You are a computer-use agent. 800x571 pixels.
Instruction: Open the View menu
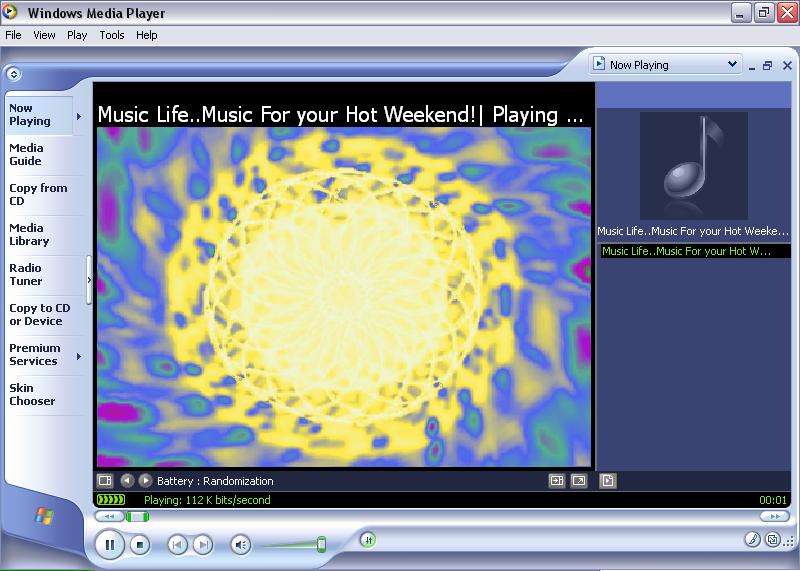pyautogui.click(x=44, y=35)
